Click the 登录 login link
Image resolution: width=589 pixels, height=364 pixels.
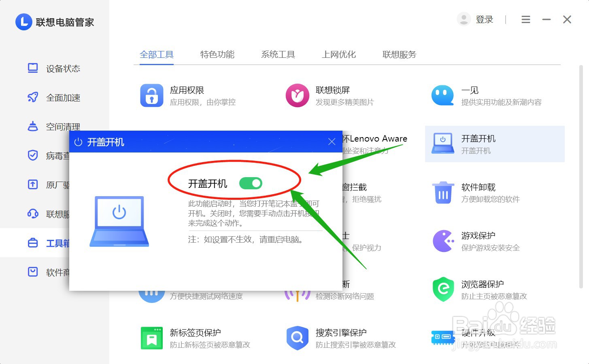coord(485,19)
